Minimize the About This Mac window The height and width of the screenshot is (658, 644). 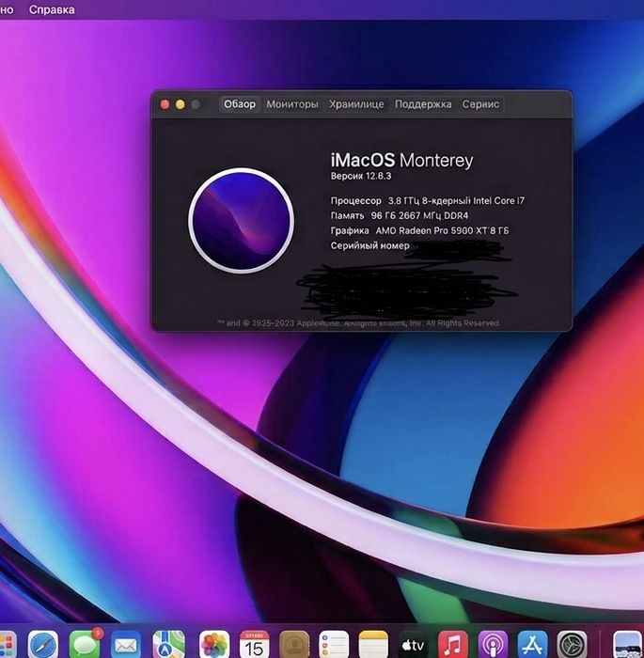point(181,104)
